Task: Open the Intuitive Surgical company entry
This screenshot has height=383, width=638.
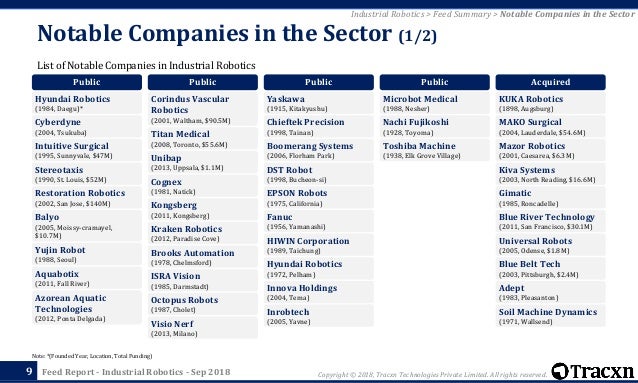Action: pos(87,150)
